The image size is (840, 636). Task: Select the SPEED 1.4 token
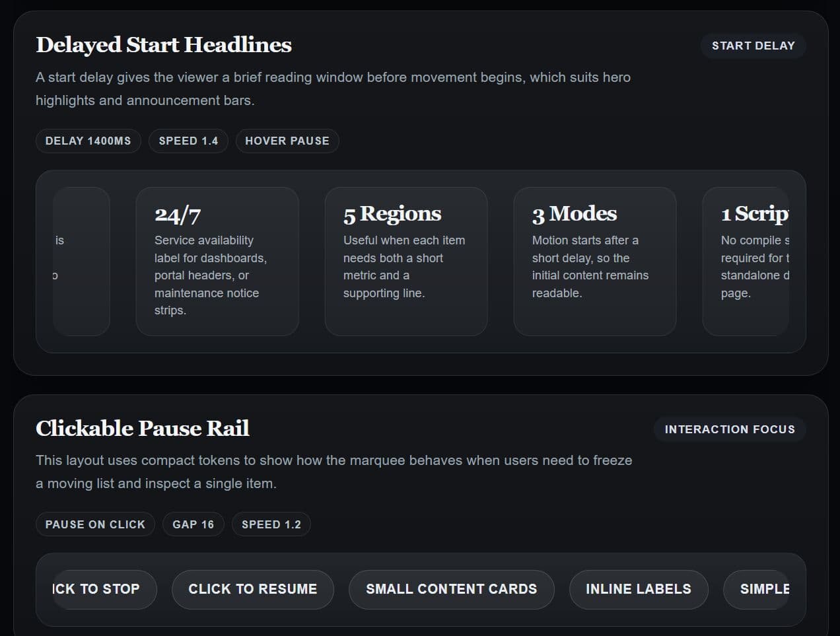coord(188,141)
